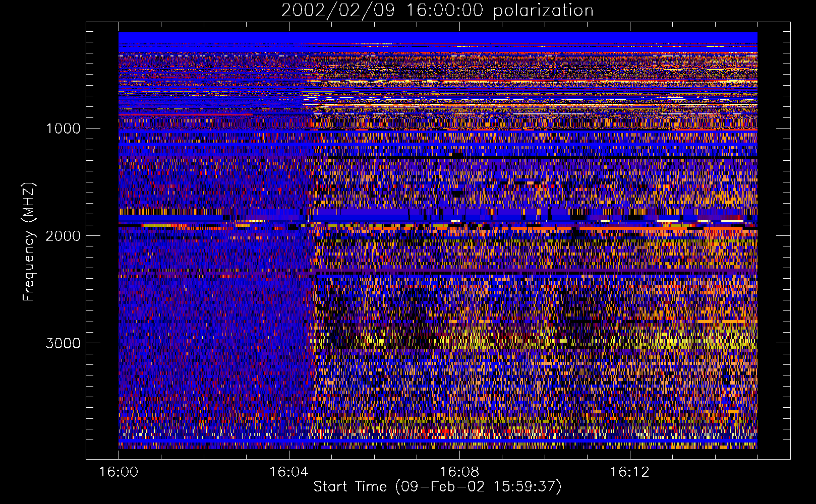The width and height of the screenshot is (816, 504).
Task: Click the 16:08 time tick label
Action: pos(459,472)
